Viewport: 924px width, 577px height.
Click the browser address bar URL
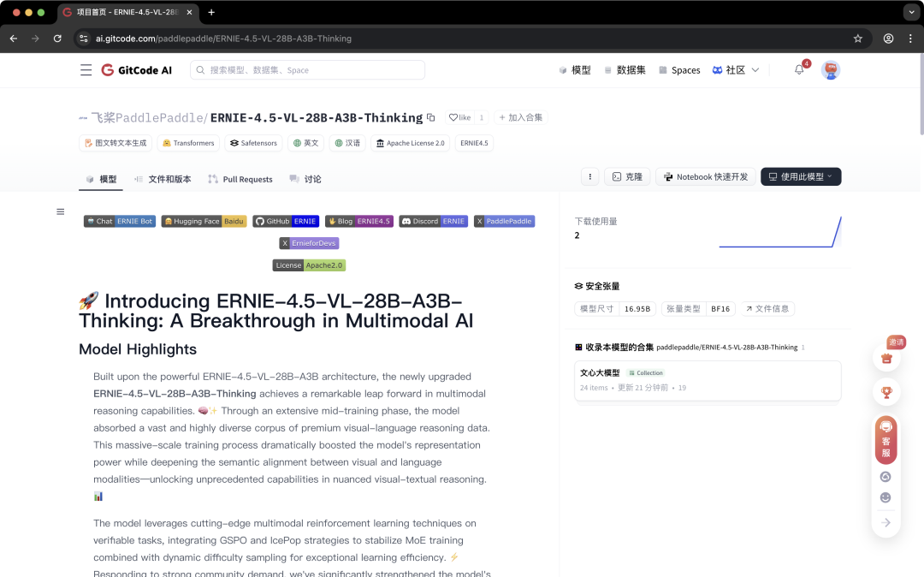coord(224,39)
